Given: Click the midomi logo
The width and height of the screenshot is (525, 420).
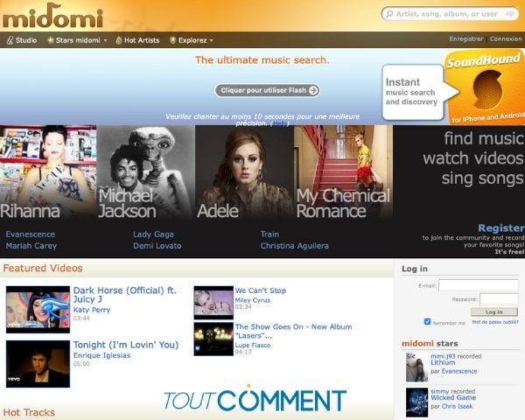Looking at the screenshot, I should pyautogui.click(x=52, y=16).
